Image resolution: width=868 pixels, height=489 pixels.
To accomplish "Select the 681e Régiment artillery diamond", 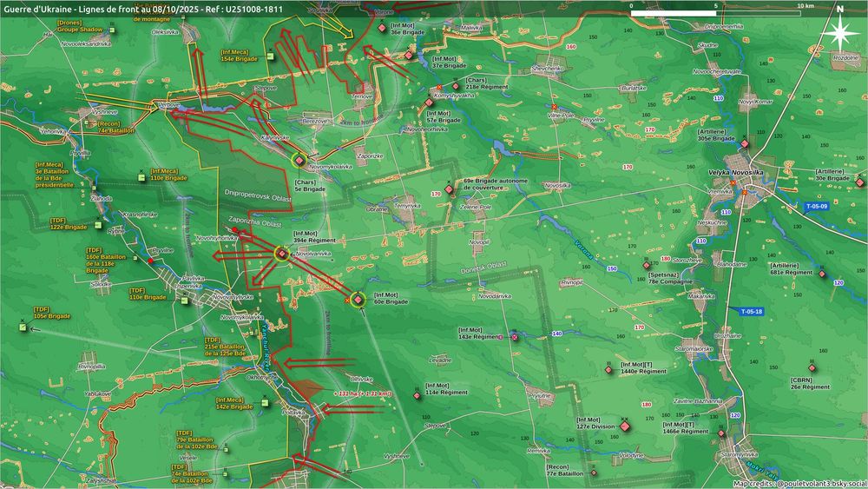I will [x=822, y=274].
